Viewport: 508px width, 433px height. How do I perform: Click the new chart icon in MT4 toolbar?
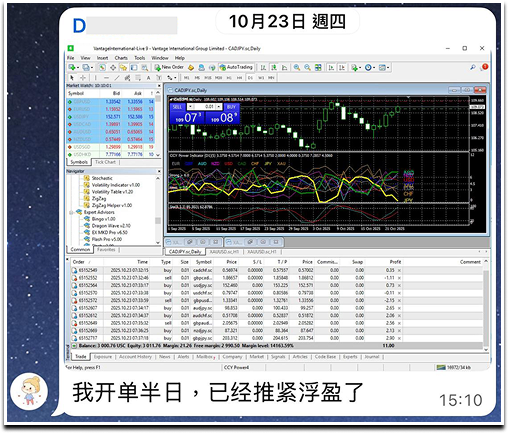[72, 67]
